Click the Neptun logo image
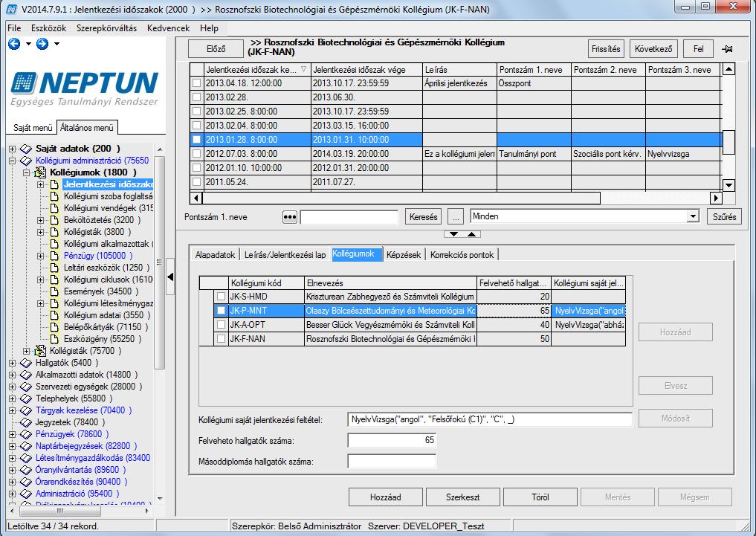The image size is (756, 536). [x=85, y=88]
